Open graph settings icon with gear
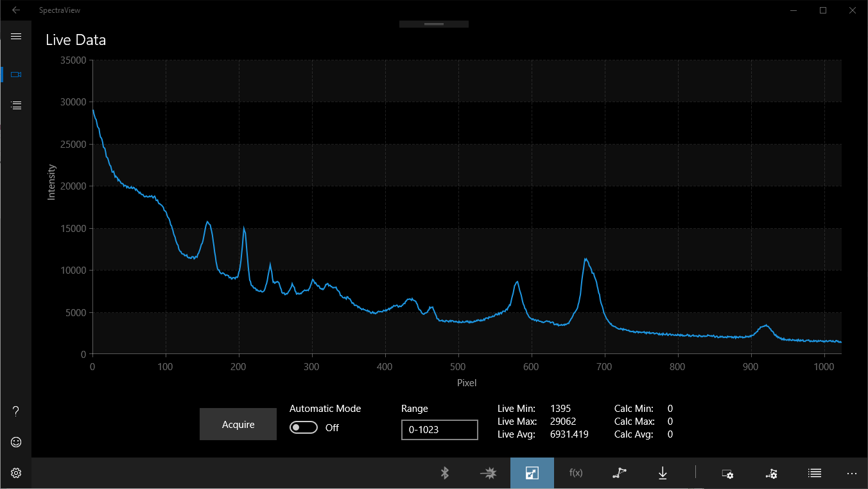The height and width of the screenshot is (489, 868). 771,474
